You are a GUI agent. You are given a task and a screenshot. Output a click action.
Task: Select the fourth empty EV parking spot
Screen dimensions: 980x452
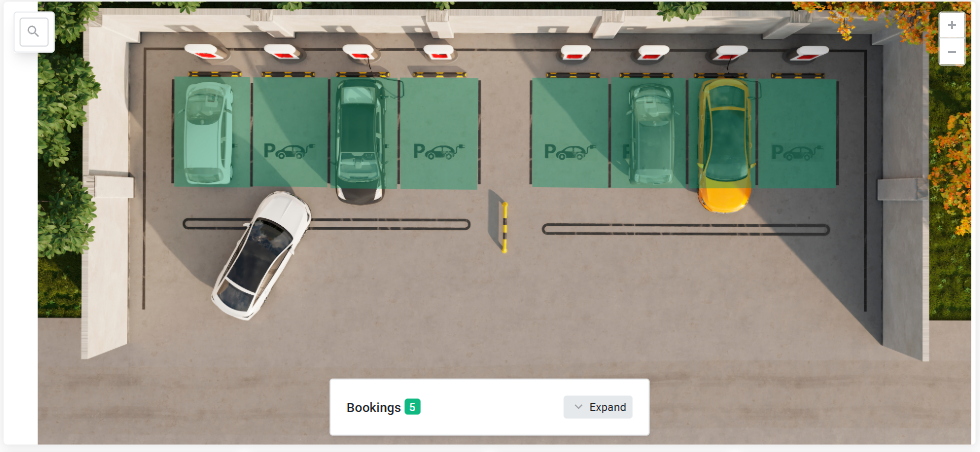[x=439, y=133]
